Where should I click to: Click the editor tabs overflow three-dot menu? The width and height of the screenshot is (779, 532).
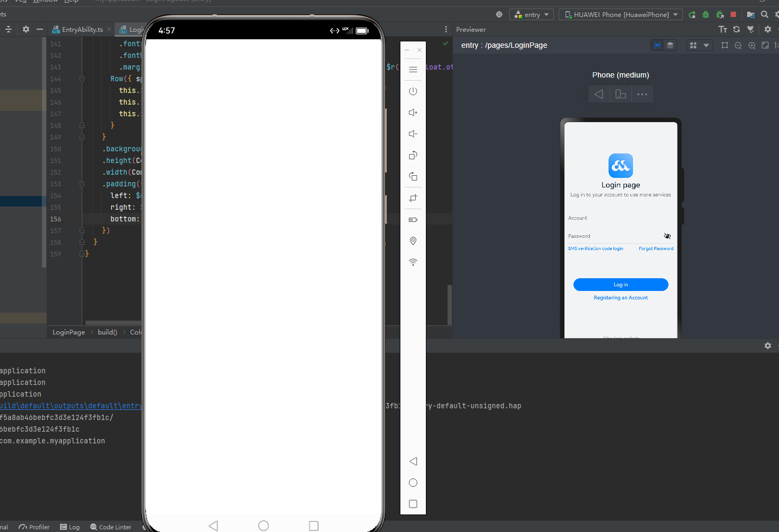(x=446, y=30)
